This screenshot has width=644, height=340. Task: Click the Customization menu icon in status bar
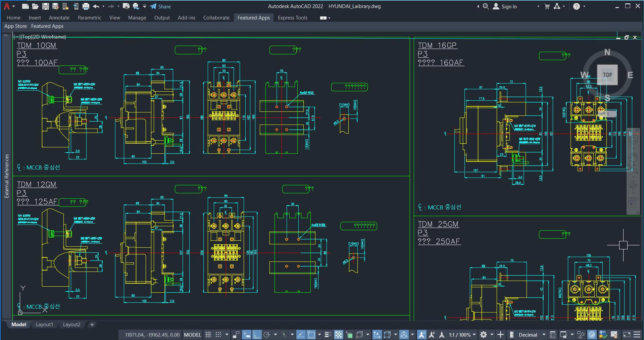coord(637,335)
